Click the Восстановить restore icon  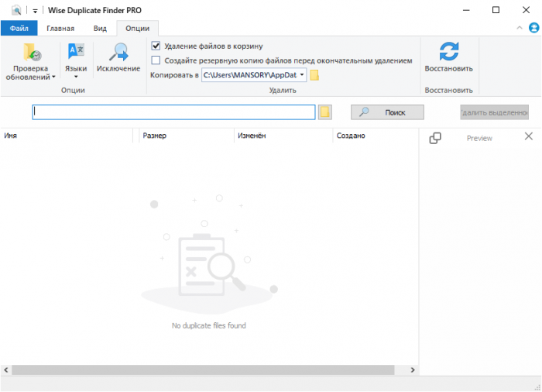[x=448, y=52]
